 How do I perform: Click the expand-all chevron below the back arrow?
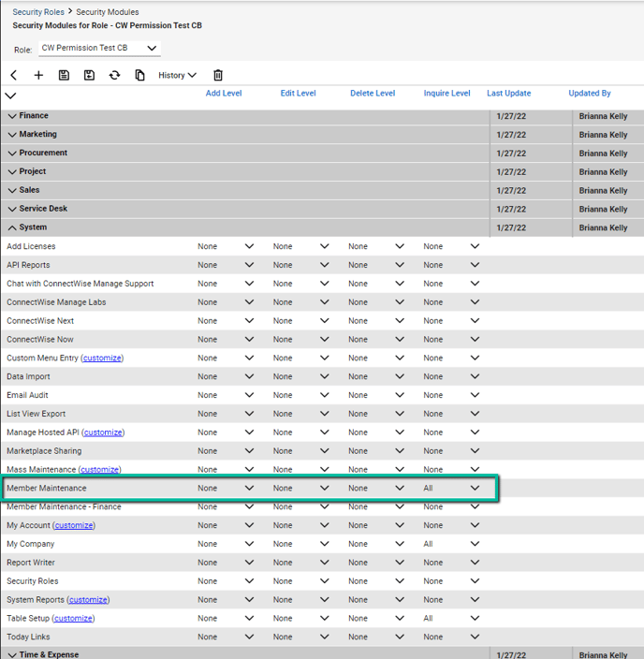click(x=10, y=95)
